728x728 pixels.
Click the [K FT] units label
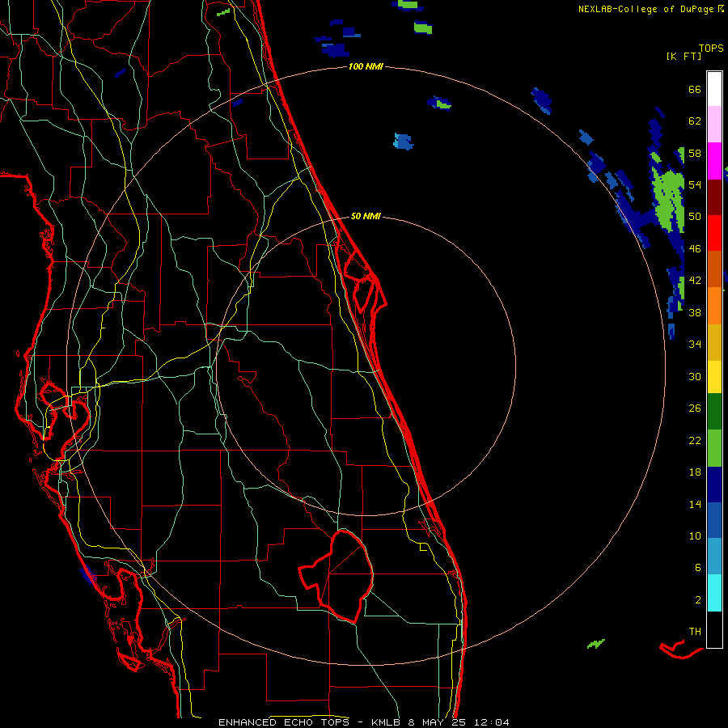684,57
